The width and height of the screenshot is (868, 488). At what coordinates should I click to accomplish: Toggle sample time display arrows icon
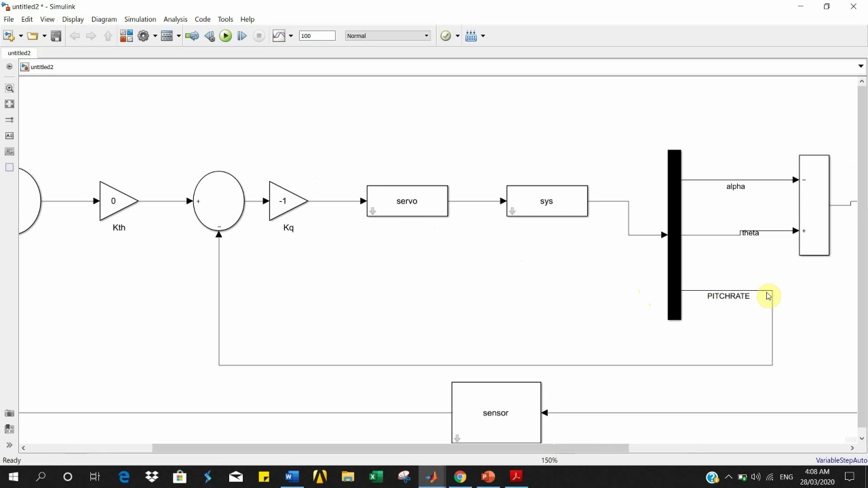point(9,120)
